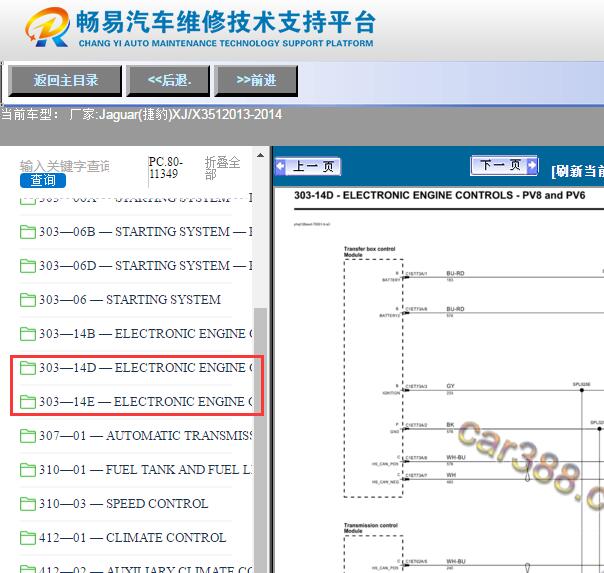604x573 pixels.
Task: Click the 返回主目录 button
Action: coord(65,80)
